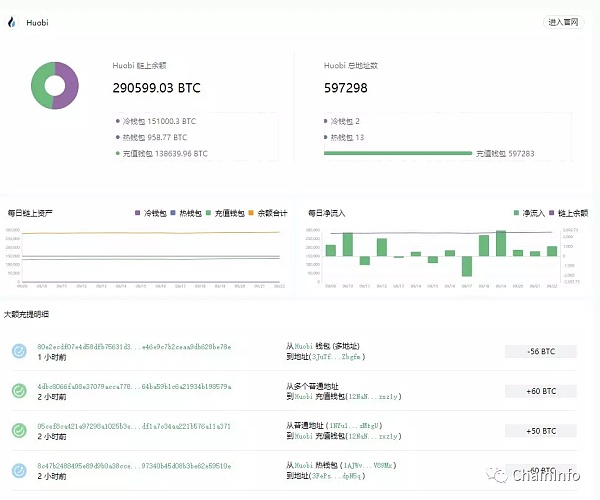Click 充值钱包 138639.96 BTC entry

click(162, 154)
